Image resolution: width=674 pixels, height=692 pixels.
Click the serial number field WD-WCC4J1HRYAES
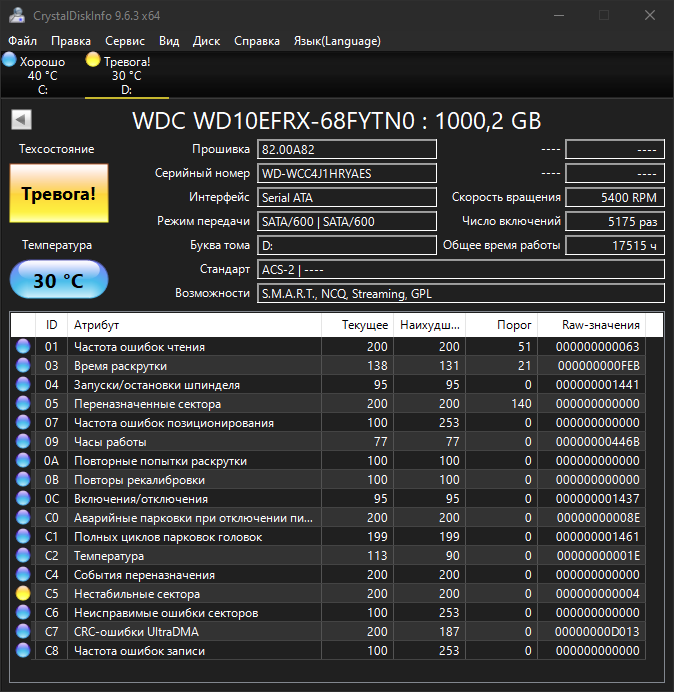click(x=347, y=173)
